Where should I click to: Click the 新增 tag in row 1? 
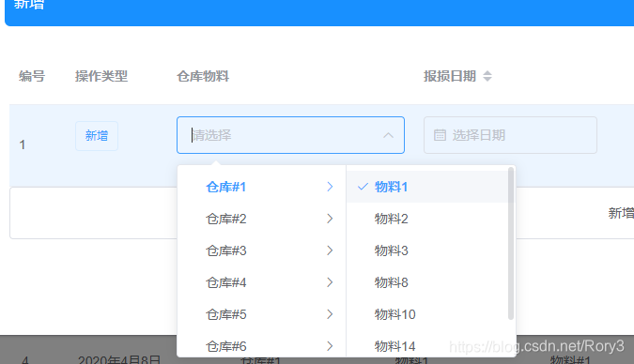click(x=97, y=136)
